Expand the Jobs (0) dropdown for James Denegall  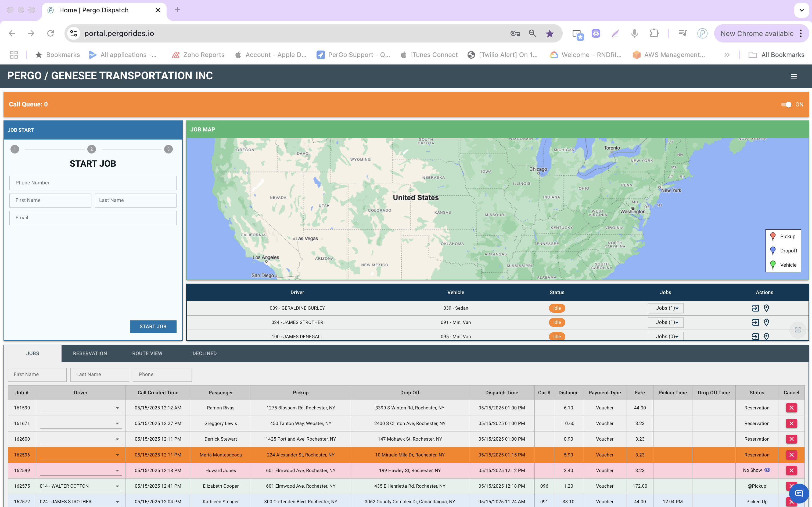tap(666, 336)
